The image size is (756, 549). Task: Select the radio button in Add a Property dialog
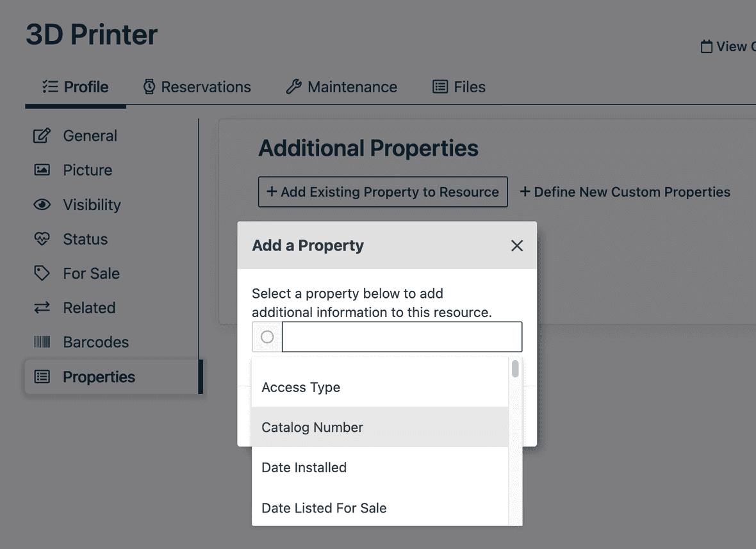[267, 336]
